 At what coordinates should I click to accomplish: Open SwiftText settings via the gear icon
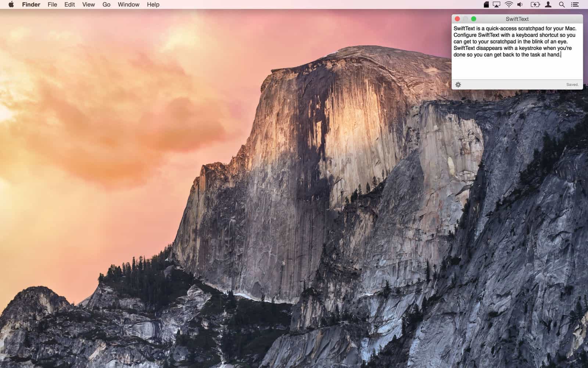[458, 84]
